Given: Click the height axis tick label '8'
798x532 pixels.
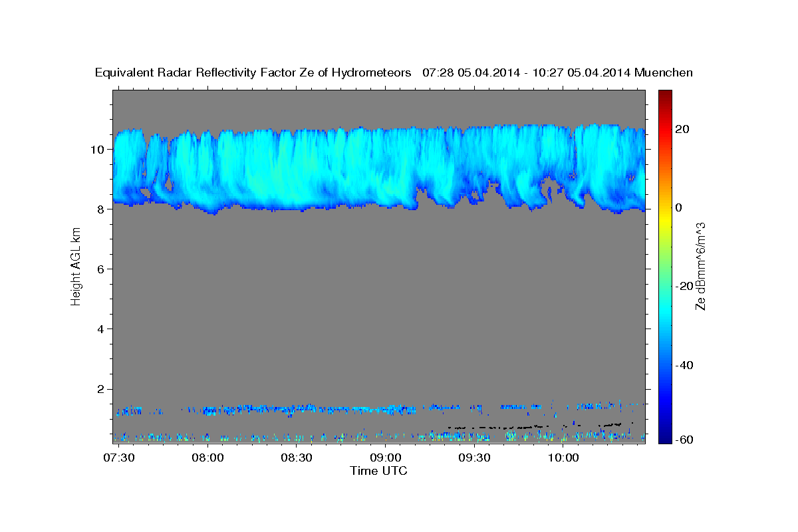Looking at the screenshot, I should [x=101, y=209].
